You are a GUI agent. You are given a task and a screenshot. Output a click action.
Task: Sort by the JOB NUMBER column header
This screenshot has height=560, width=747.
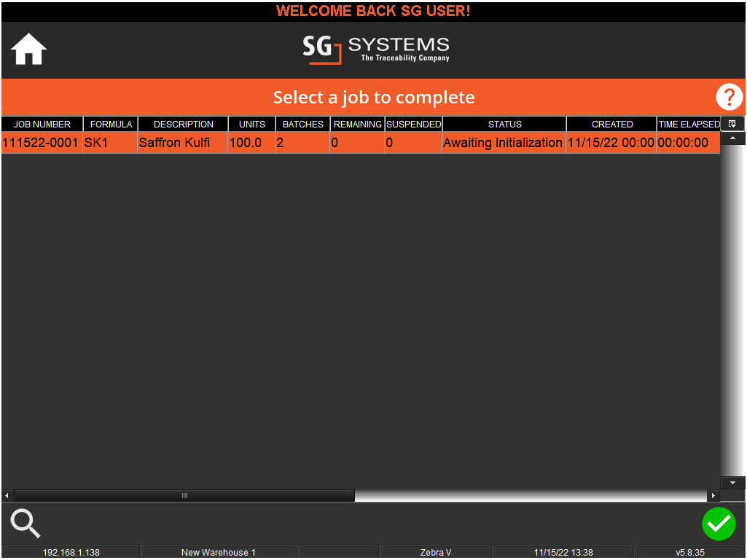pos(42,124)
